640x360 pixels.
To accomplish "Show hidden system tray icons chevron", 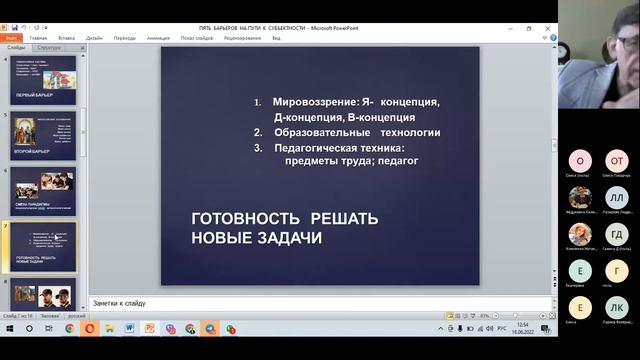I will pos(440,329).
